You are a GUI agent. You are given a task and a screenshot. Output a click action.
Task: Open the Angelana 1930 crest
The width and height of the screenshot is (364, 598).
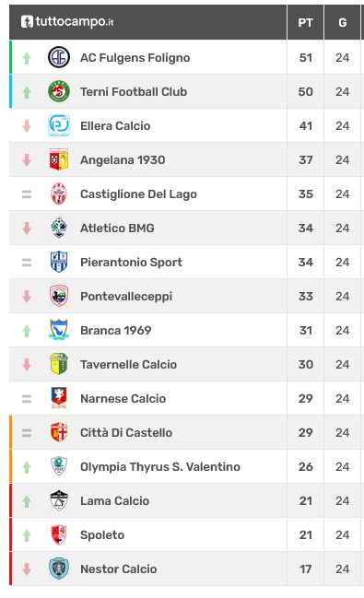point(59,159)
